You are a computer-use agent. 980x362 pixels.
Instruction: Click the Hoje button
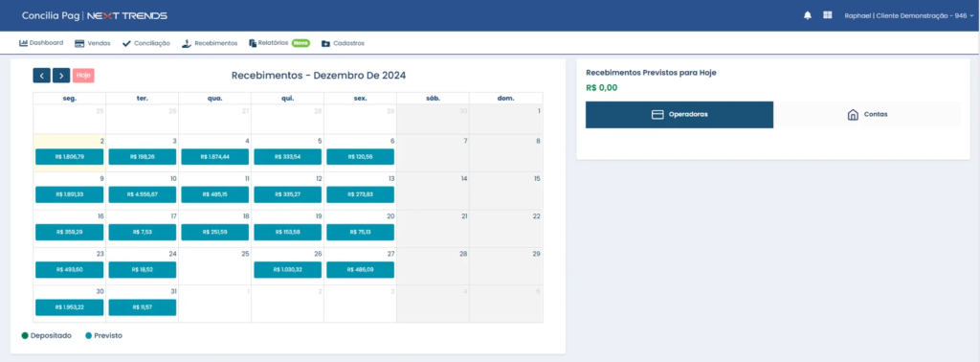point(83,76)
